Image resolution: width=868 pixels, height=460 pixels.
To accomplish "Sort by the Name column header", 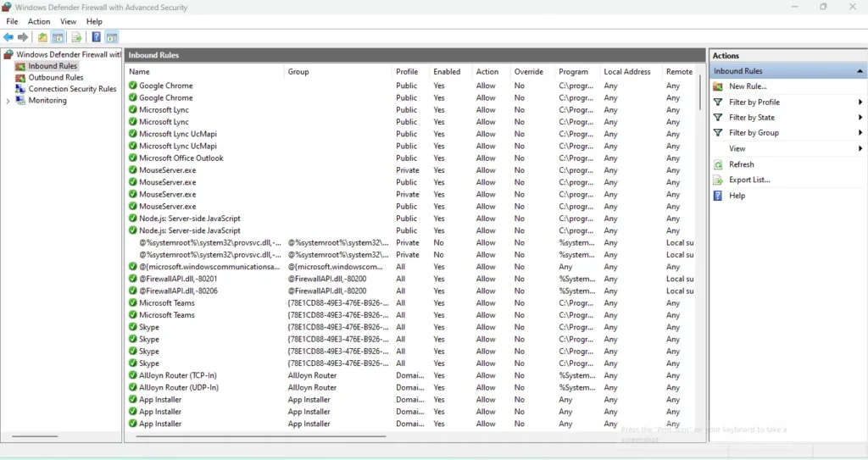I will [x=205, y=71].
